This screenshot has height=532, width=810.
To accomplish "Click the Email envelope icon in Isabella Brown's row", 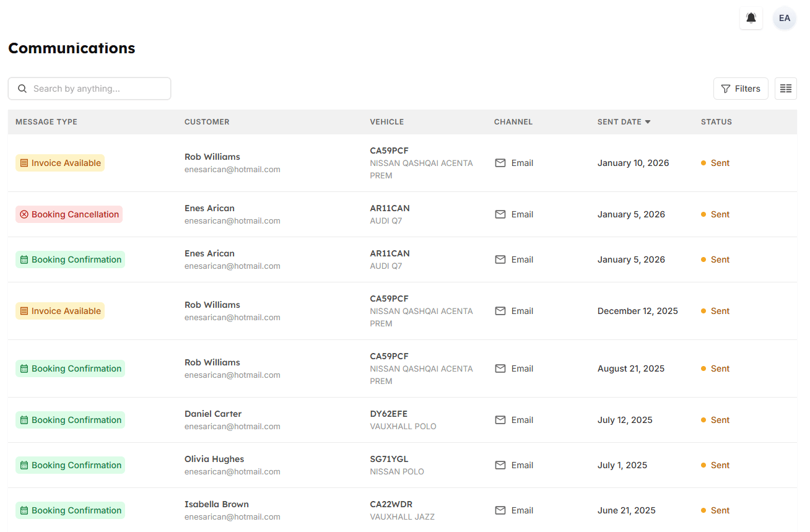I will point(500,510).
